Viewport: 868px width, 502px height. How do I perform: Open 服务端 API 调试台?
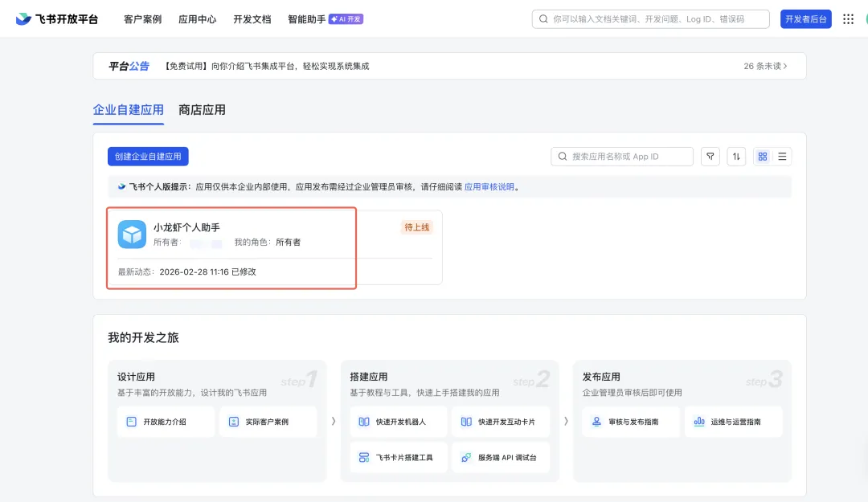[x=501, y=457]
